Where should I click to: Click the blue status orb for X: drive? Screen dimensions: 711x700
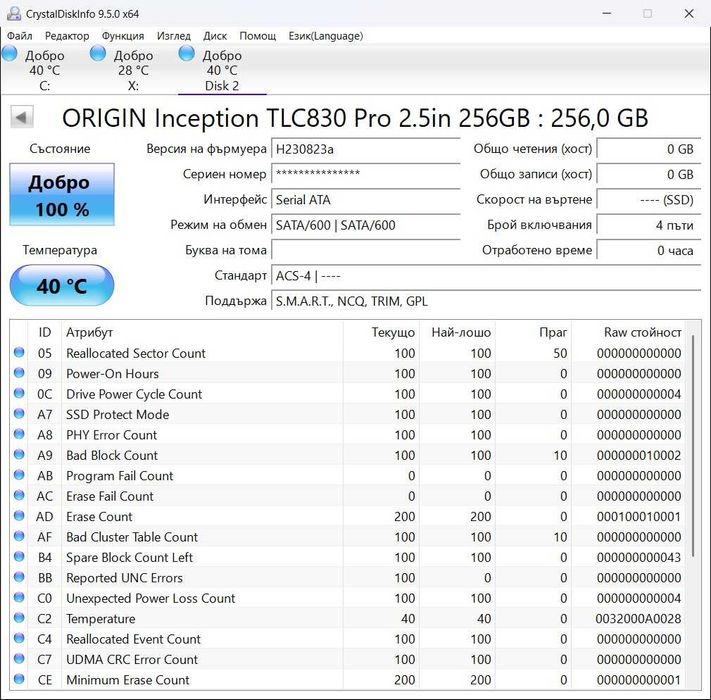pyautogui.click(x=98, y=53)
